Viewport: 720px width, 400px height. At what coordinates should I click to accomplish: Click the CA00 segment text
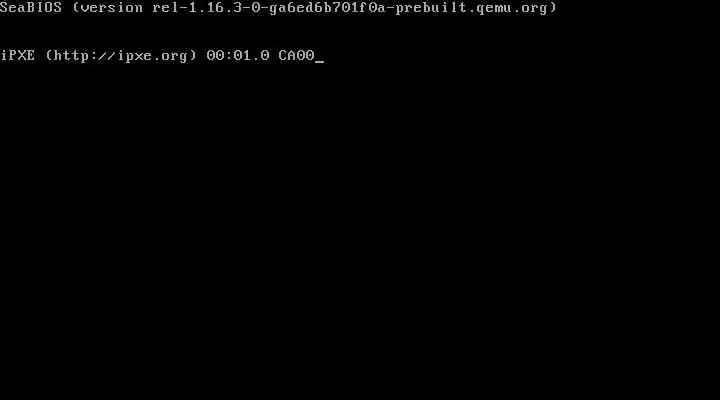[x=296, y=56]
